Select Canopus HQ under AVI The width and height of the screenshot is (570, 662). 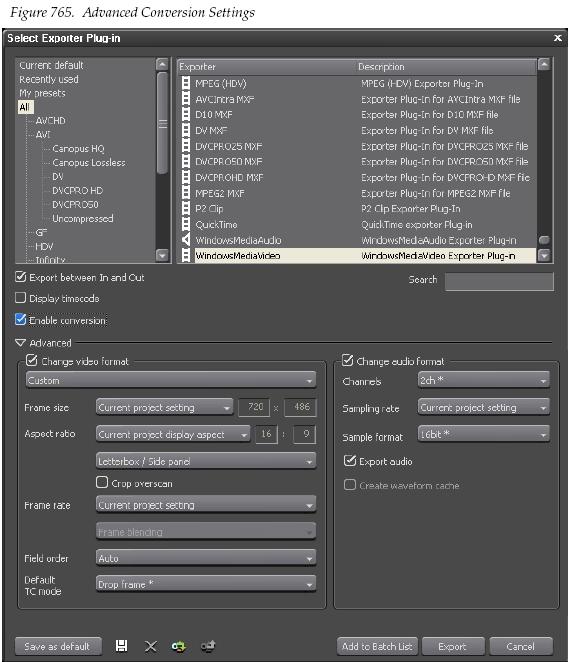coord(78,149)
